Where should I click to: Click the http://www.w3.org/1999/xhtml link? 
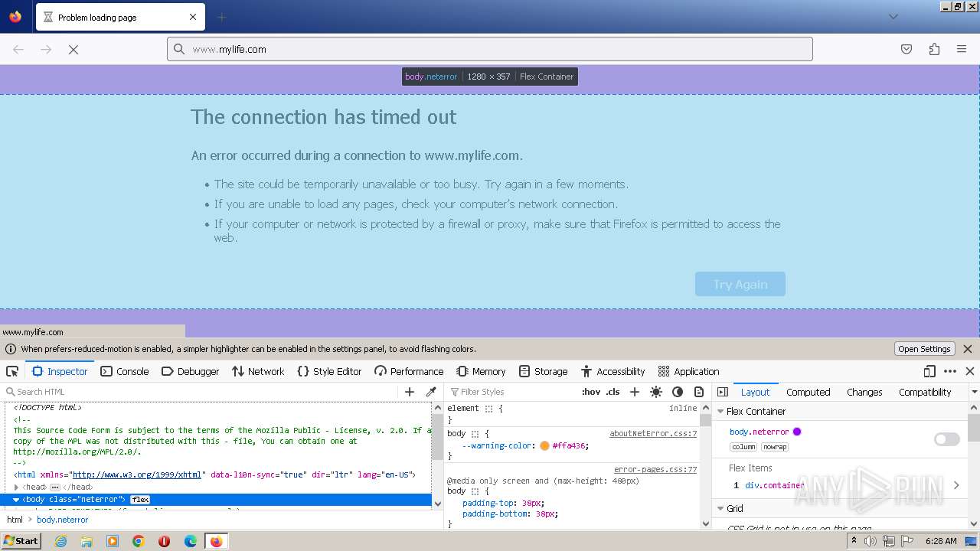point(136,475)
